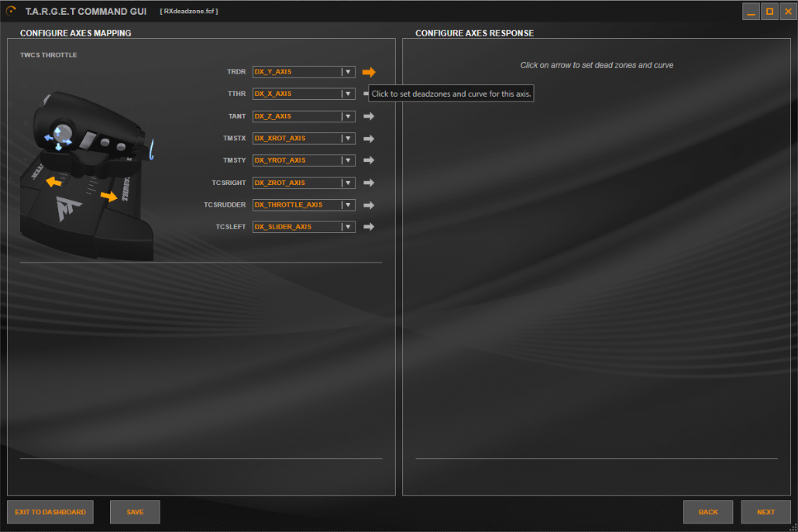798x532 pixels.
Task: Minimize the T.A.R.G.E.T window
Action: [x=751, y=11]
